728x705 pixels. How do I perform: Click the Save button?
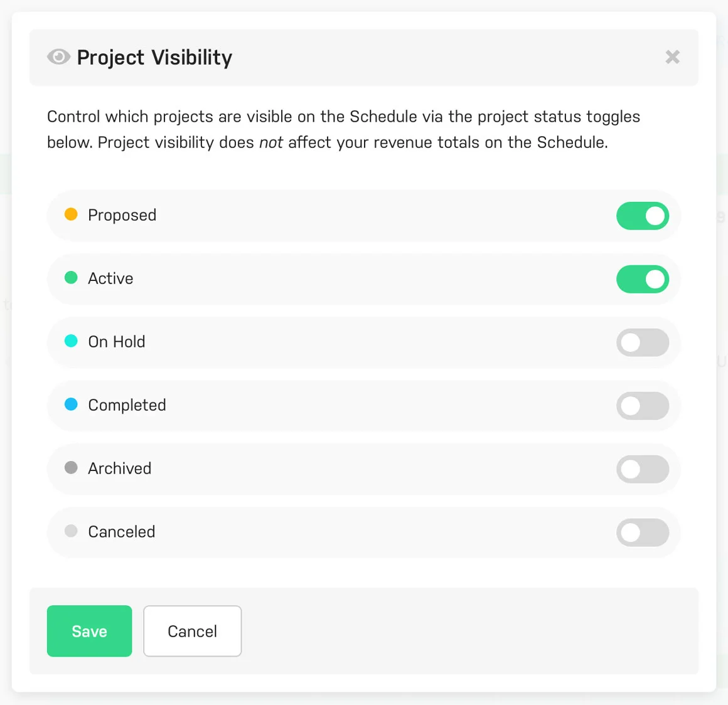(89, 631)
